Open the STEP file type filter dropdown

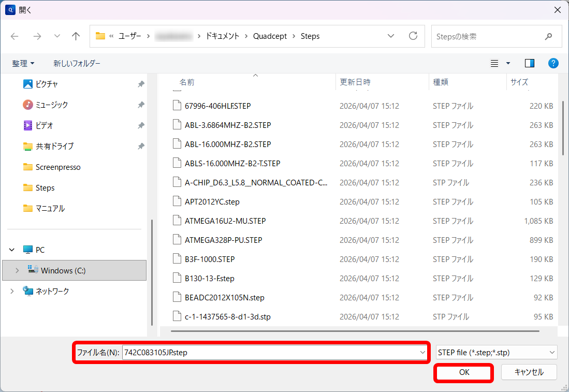[497, 353]
